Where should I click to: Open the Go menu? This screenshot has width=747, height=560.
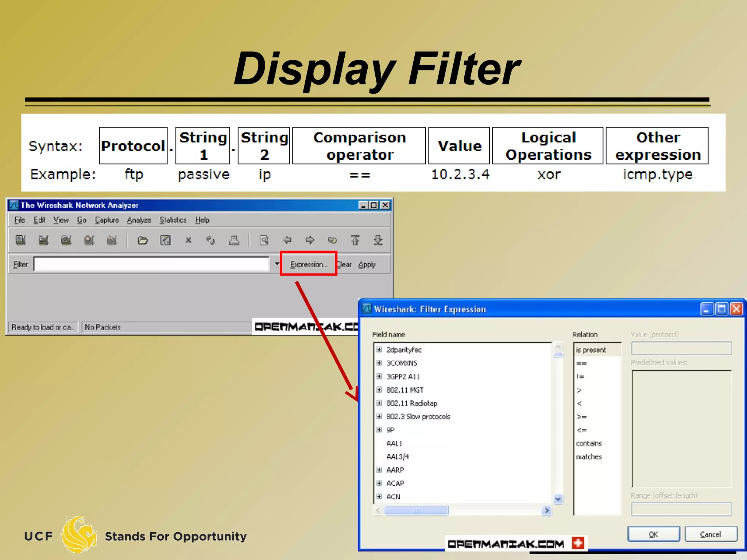pos(82,220)
